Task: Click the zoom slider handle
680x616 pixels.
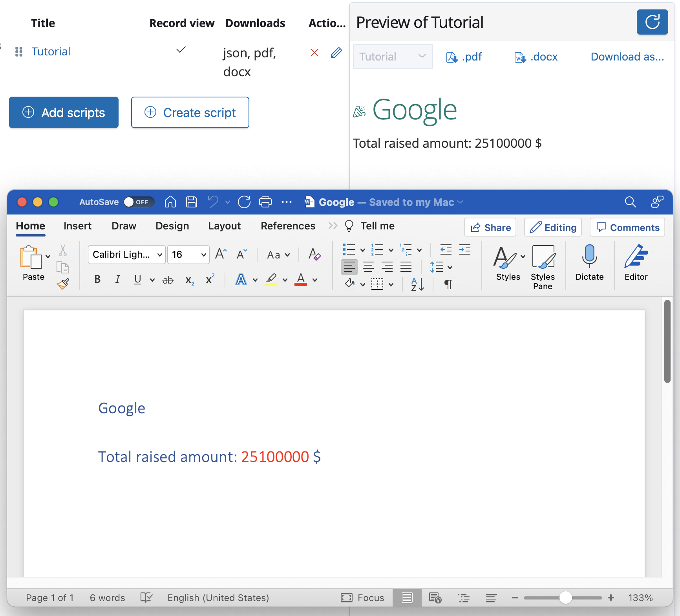Action: (565, 598)
